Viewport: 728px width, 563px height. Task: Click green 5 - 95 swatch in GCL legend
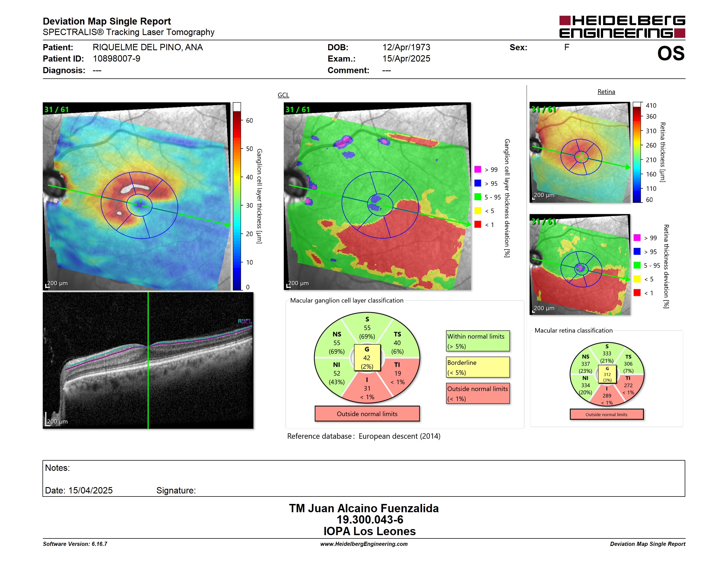pyautogui.click(x=478, y=197)
